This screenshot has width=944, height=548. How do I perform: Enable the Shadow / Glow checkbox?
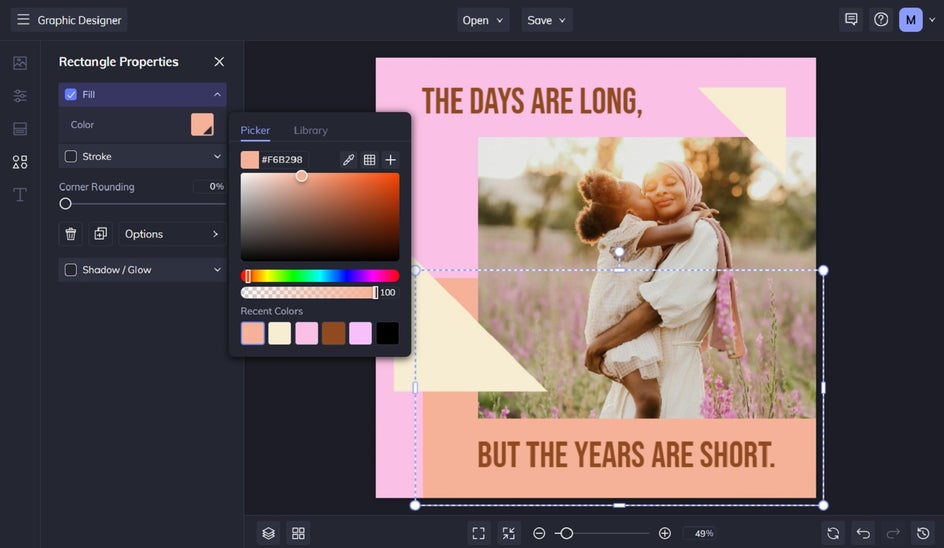pyautogui.click(x=71, y=270)
